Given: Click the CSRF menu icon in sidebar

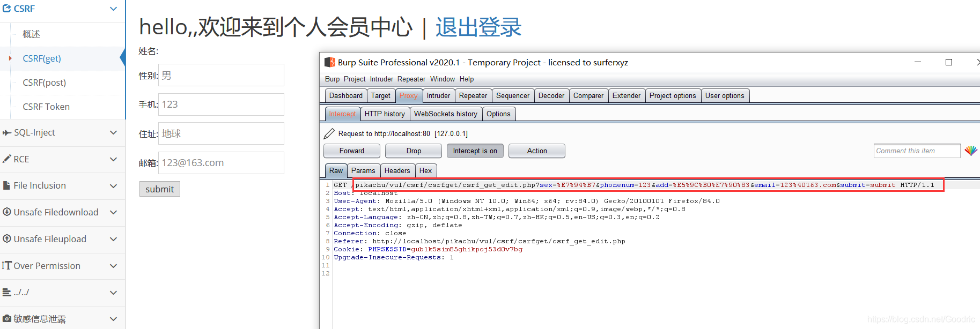Looking at the screenshot, I should pyautogui.click(x=7, y=9).
